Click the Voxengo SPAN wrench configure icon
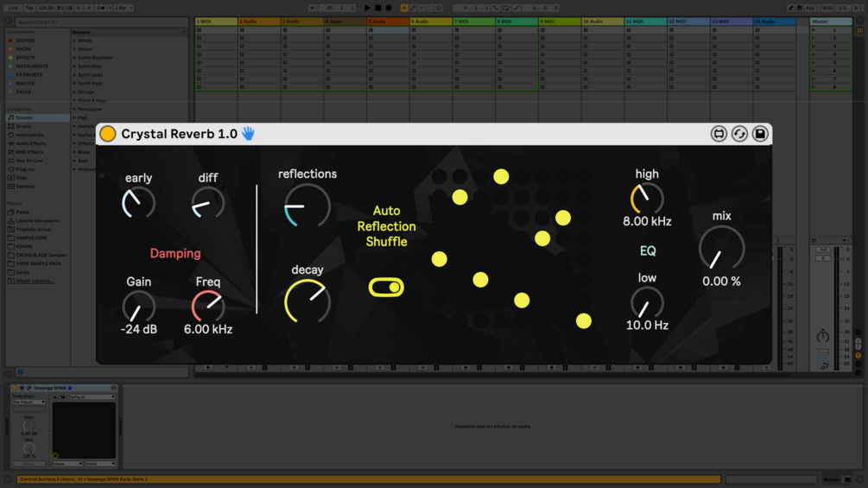This screenshot has height=488, width=868. click(29, 388)
